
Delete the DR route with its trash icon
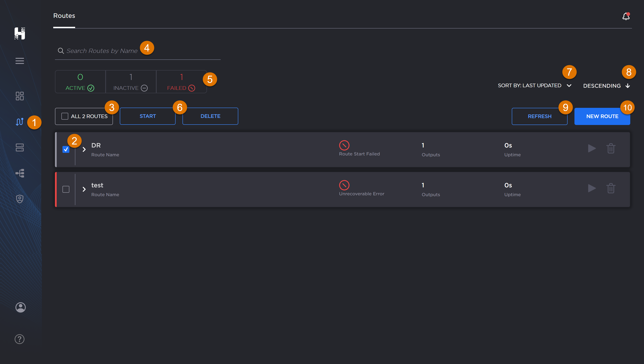[611, 148]
